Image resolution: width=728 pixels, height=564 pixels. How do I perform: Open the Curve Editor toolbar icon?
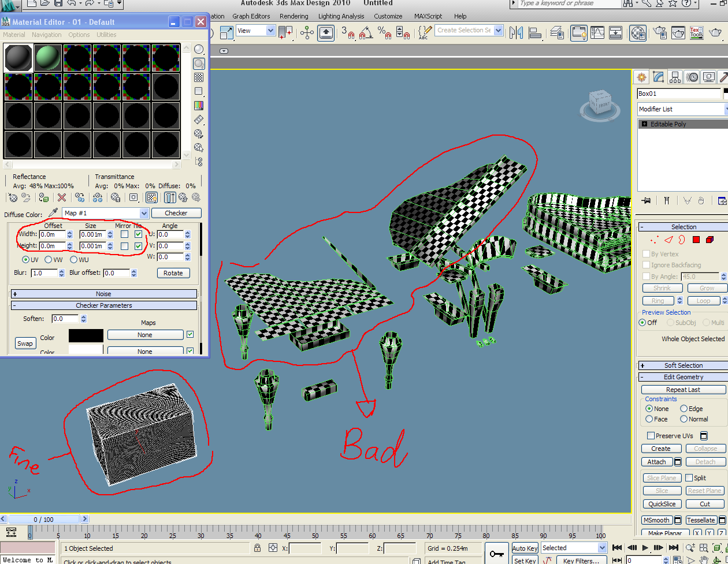coord(597,32)
